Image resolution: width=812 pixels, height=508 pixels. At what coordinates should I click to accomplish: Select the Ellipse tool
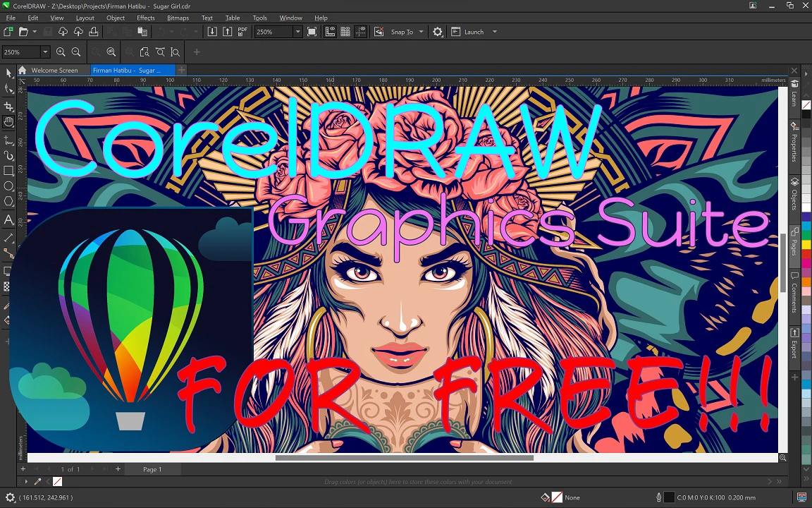[8, 186]
